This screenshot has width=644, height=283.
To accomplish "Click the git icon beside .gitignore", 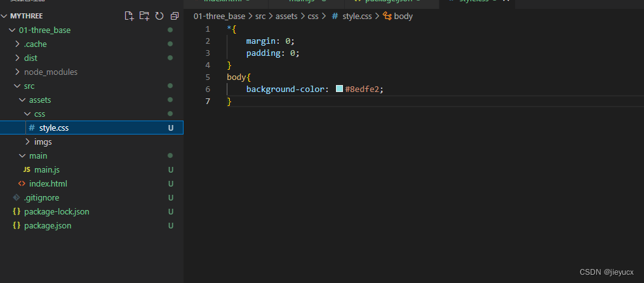I will point(17,197).
